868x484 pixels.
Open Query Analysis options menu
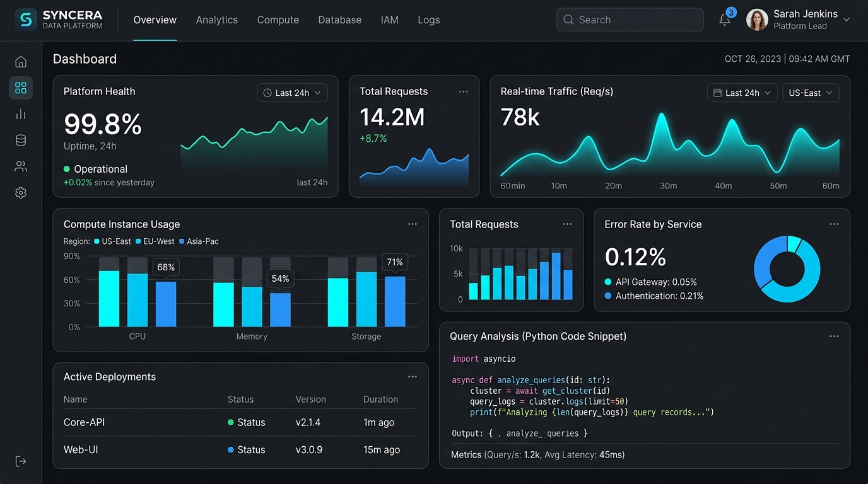coord(834,337)
